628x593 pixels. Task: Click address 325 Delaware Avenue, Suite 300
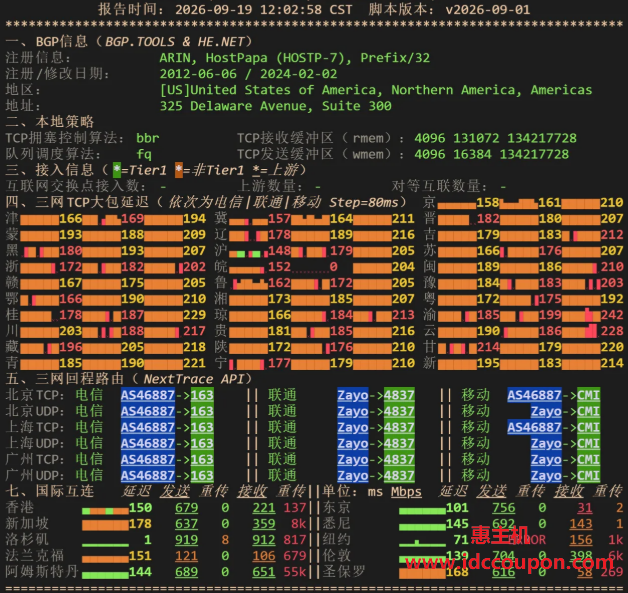276,106
